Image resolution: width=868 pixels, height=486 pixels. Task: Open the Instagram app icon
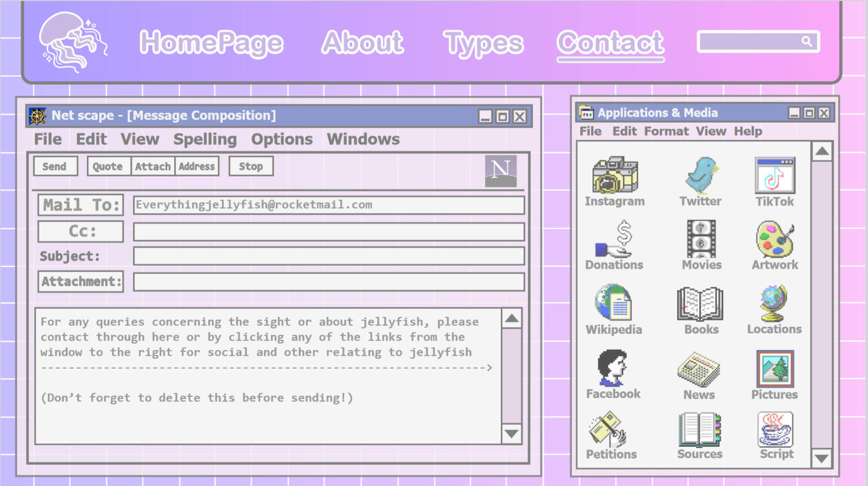coord(614,176)
